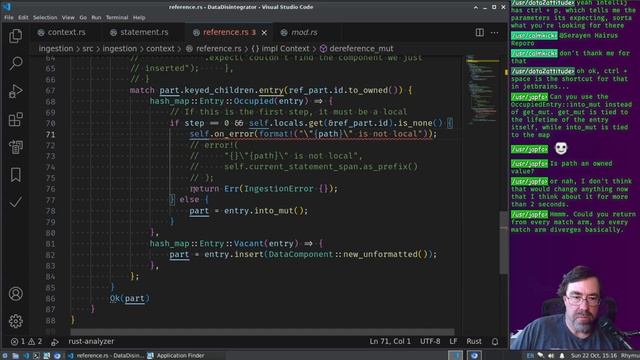The width and height of the screenshot is (640, 360).
Task: Open the File menu
Action: [x=9, y=18]
